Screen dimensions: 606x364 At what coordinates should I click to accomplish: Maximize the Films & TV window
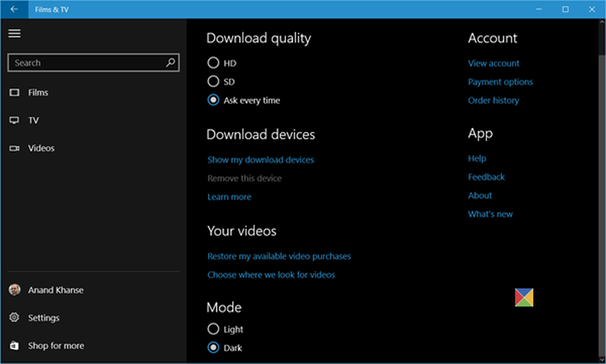coord(565,9)
